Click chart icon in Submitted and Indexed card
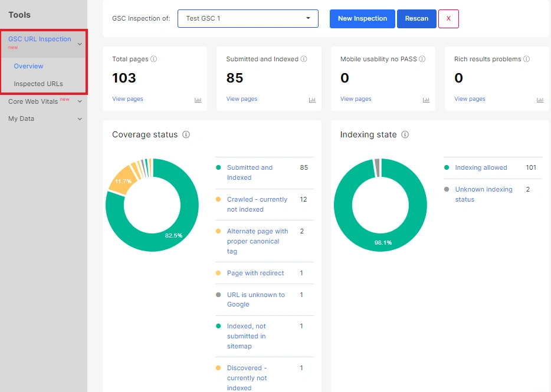 coord(312,100)
